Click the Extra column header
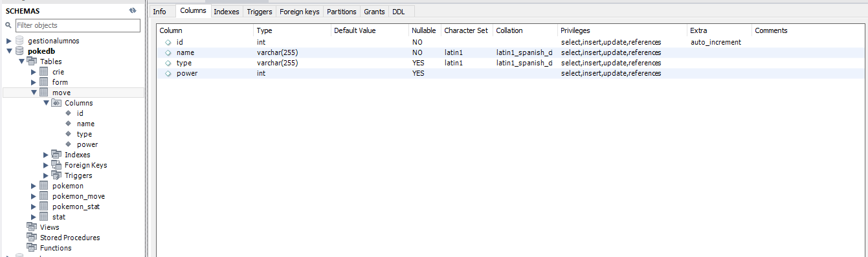868x257 pixels. [x=720, y=30]
